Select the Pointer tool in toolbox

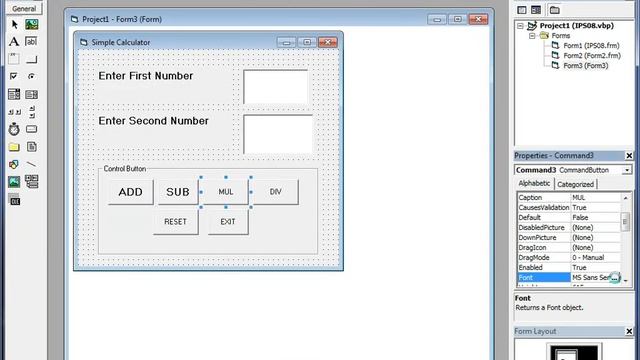(x=14, y=24)
